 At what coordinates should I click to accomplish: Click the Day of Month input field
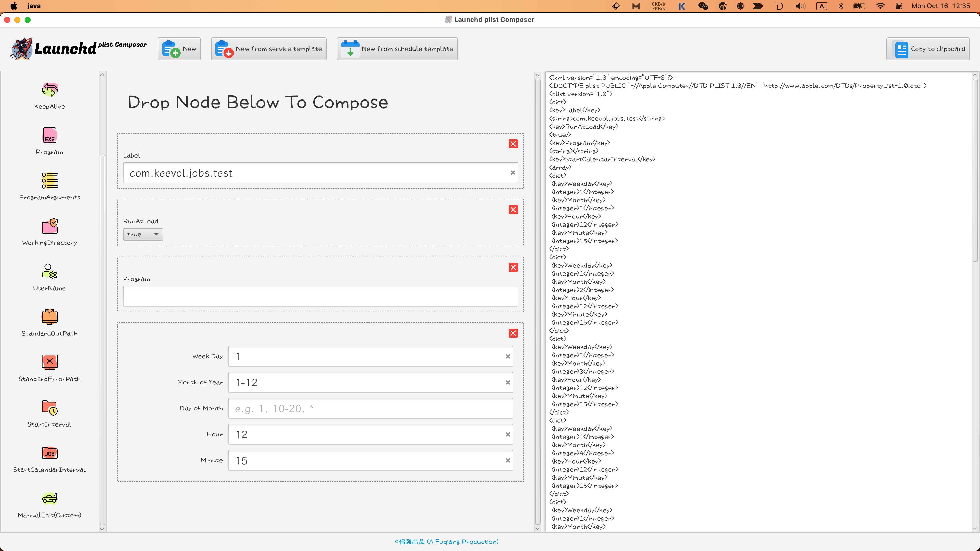[x=370, y=408]
